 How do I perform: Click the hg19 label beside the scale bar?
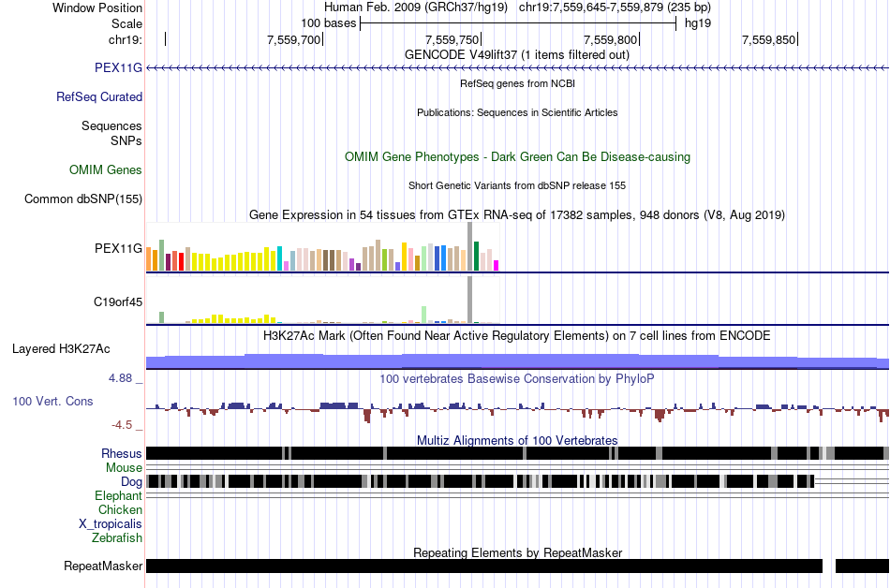pos(698,23)
